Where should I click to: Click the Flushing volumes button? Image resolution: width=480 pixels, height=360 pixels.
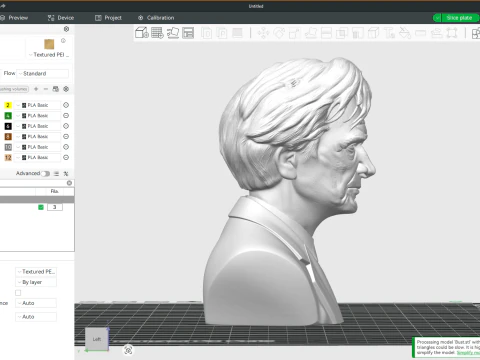(14, 89)
